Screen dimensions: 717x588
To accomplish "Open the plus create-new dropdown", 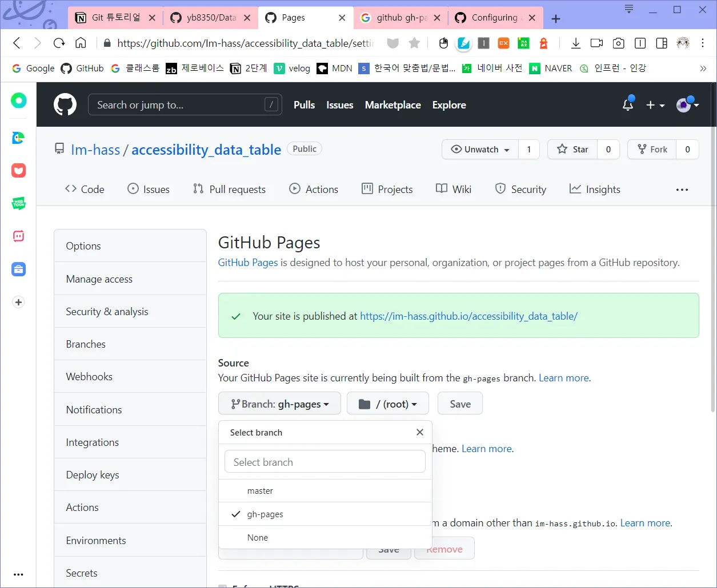I will click(655, 105).
